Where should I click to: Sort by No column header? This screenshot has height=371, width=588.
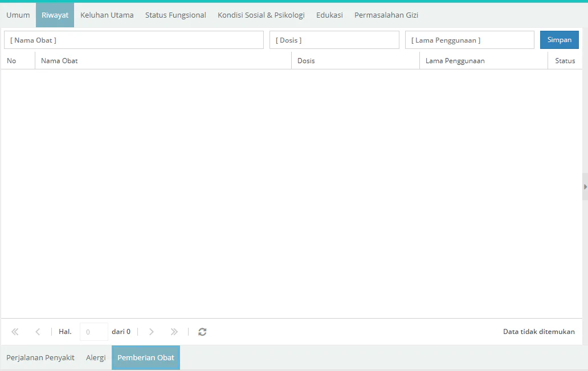click(x=18, y=61)
